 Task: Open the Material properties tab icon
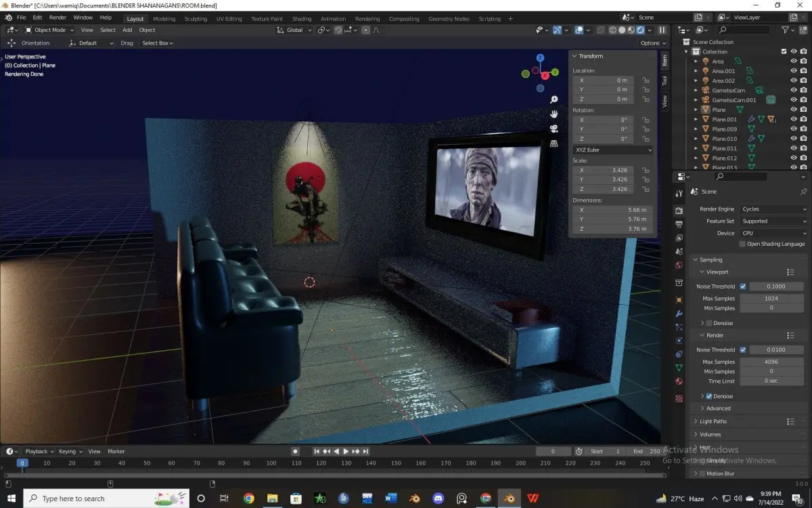(x=679, y=381)
